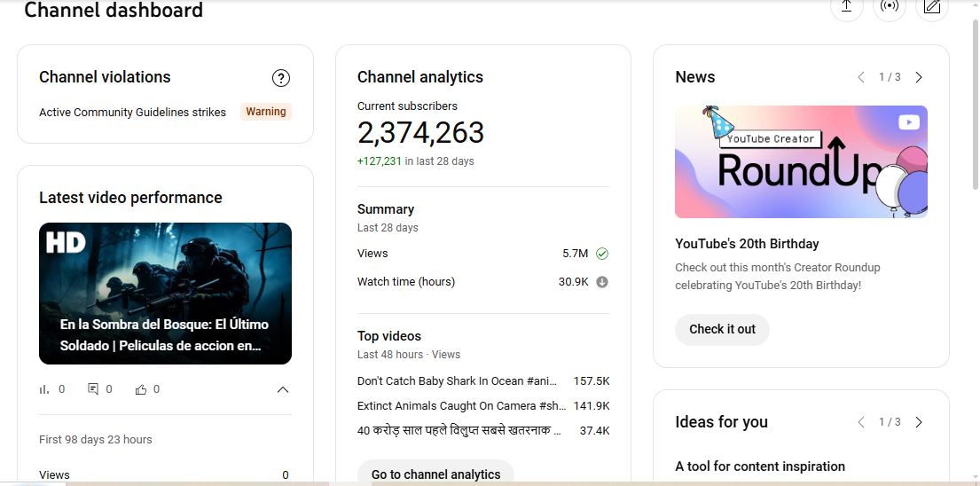Collapse the latest video performance details

point(283,389)
